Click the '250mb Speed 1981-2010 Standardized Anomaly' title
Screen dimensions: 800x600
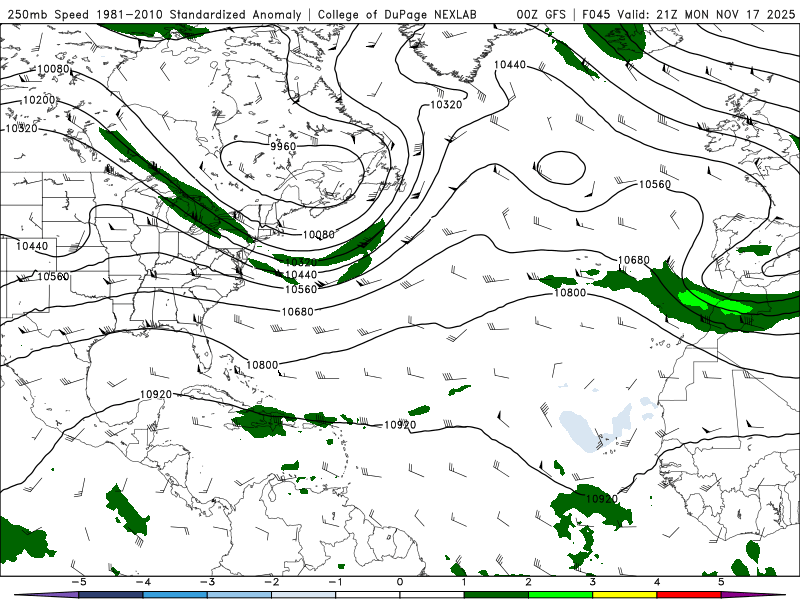pos(155,14)
